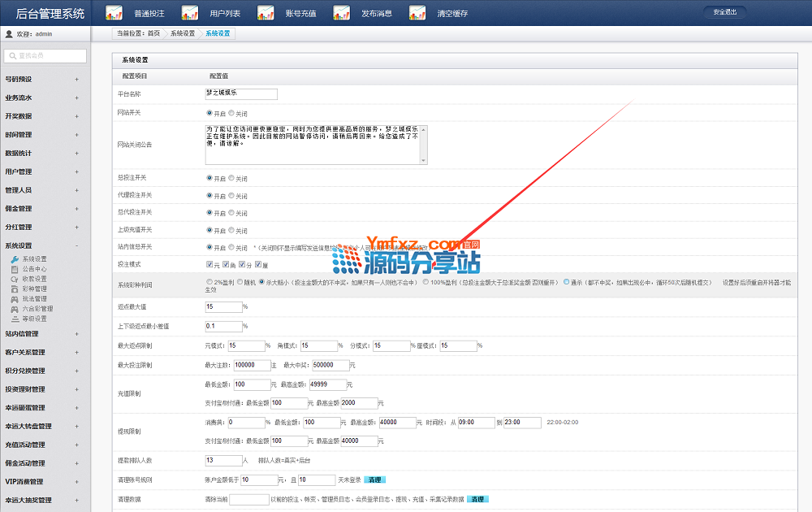Open 公告中心 in the sidebar
Viewport: 812px width, 512px height.
pyautogui.click(x=33, y=269)
